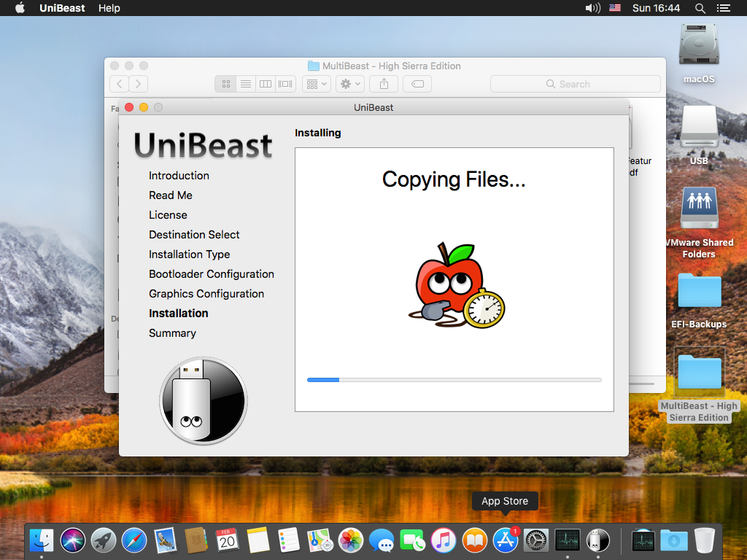747x560 pixels.
Task: Open iTunes from the dock
Action: (444, 540)
